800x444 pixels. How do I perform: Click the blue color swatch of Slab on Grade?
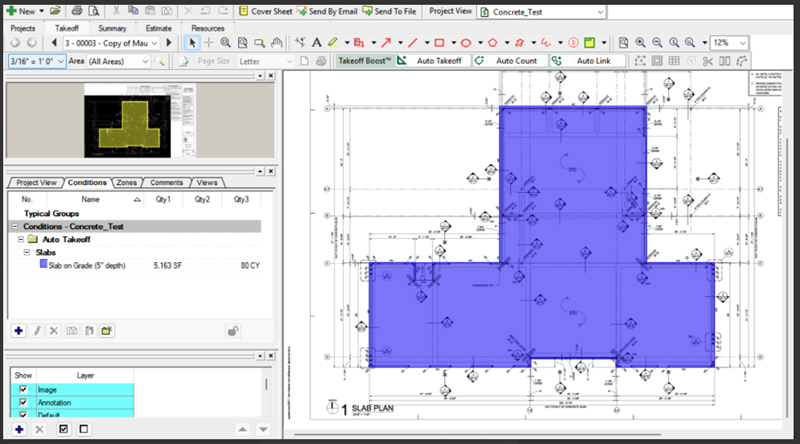43,264
